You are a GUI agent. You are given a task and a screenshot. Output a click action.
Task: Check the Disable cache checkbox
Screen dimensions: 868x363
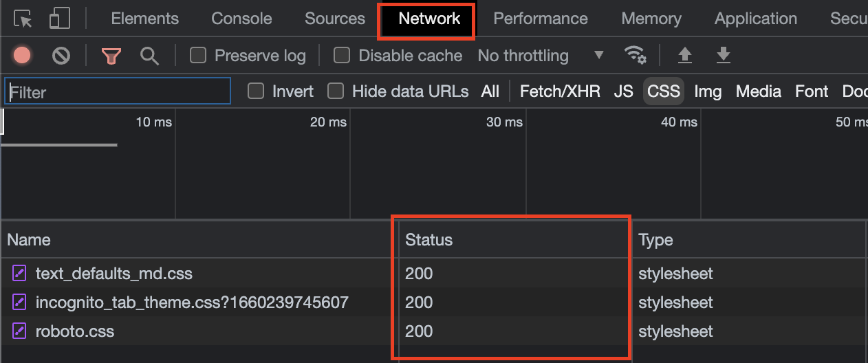pyautogui.click(x=342, y=55)
